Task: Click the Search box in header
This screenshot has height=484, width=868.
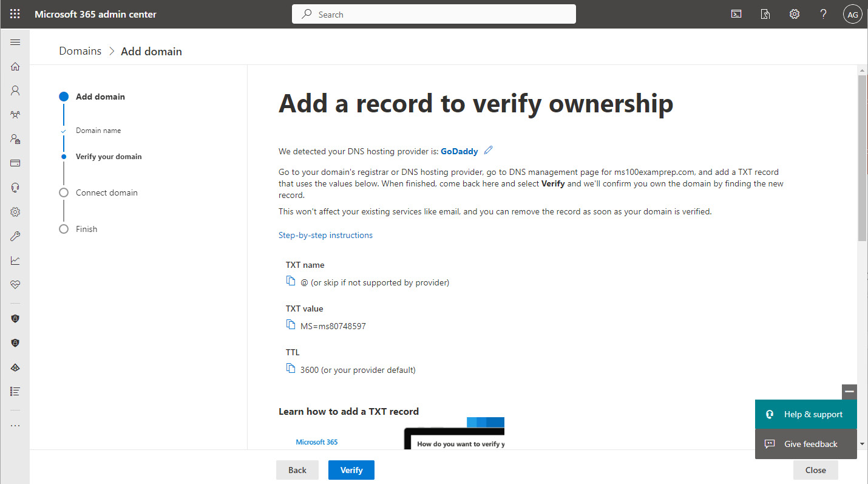Action: tap(434, 14)
